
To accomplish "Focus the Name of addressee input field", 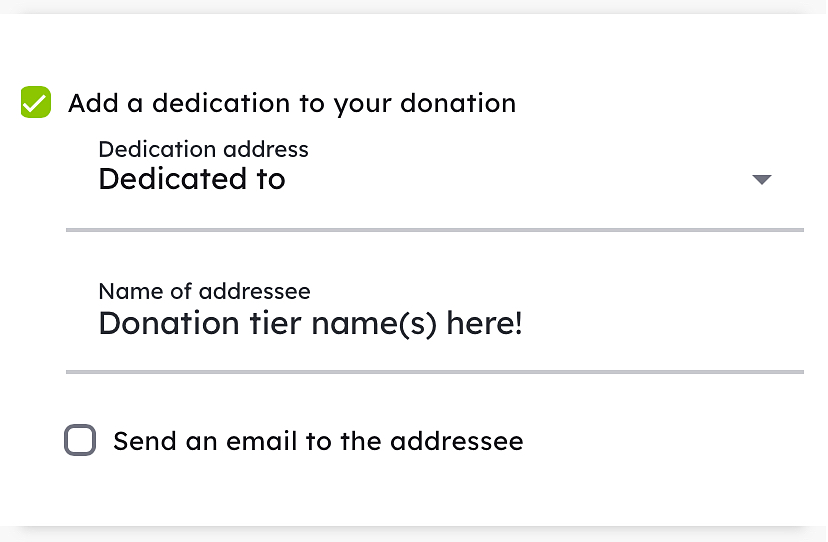I will (x=434, y=324).
